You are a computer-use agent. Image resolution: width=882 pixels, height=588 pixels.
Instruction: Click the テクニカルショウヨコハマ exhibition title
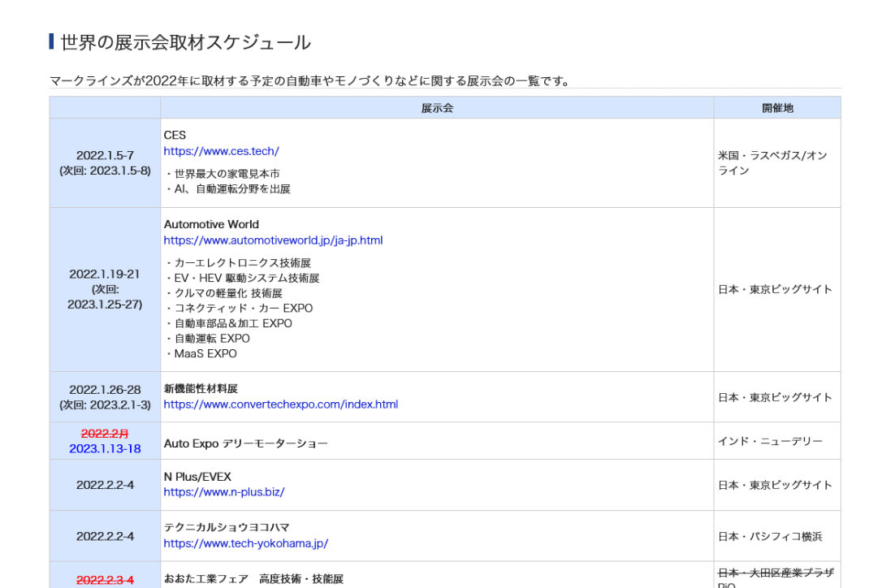(227, 528)
